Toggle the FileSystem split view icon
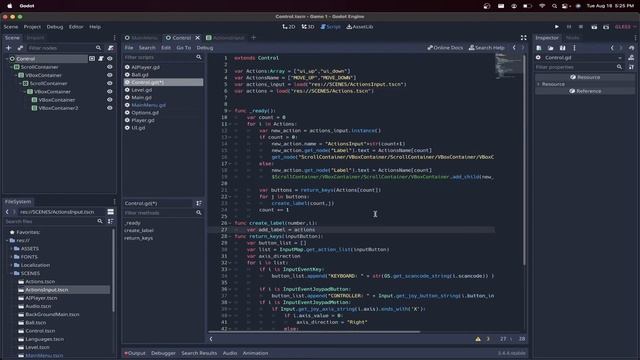The height and width of the screenshot is (360, 640). [110, 212]
